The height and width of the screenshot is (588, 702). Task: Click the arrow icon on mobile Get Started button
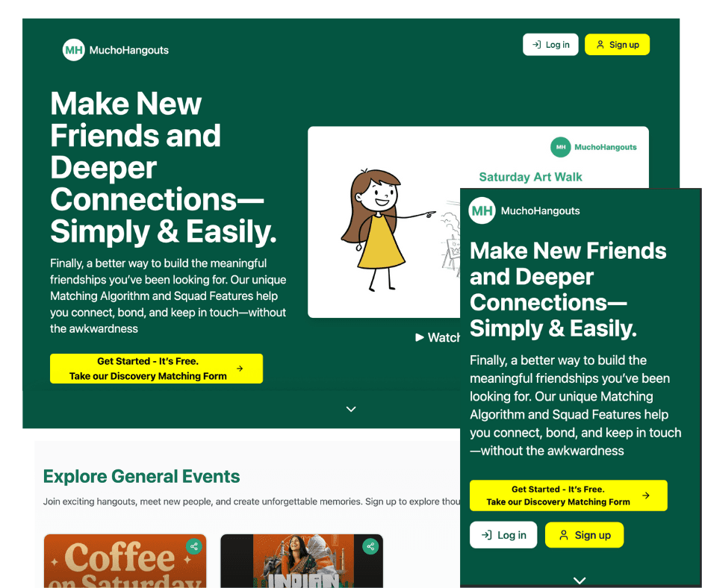pyautogui.click(x=645, y=495)
